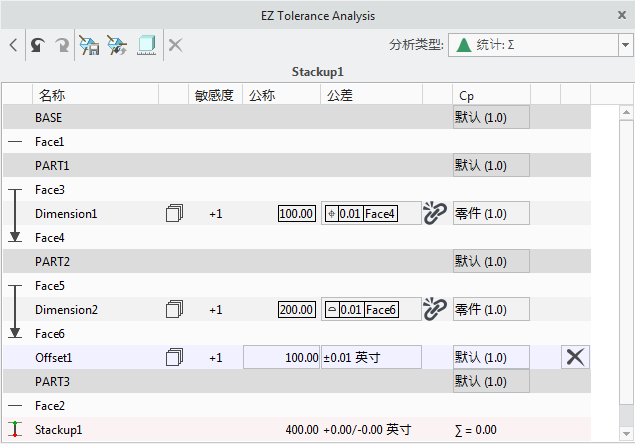Open the Cp dropdown for Dimension1
The image size is (635, 444).
tap(490, 213)
